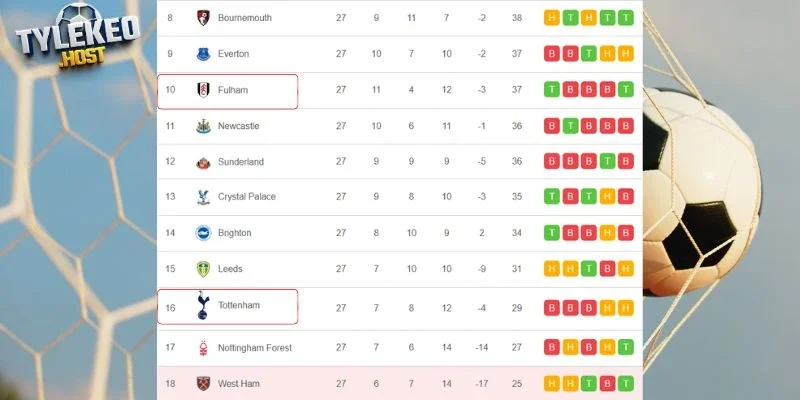Image resolution: width=800 pixels, height=400 pixels.
Task: Open the Nottingham Forest crest icon
Action: pyautogui.click(x=203, y=348)
